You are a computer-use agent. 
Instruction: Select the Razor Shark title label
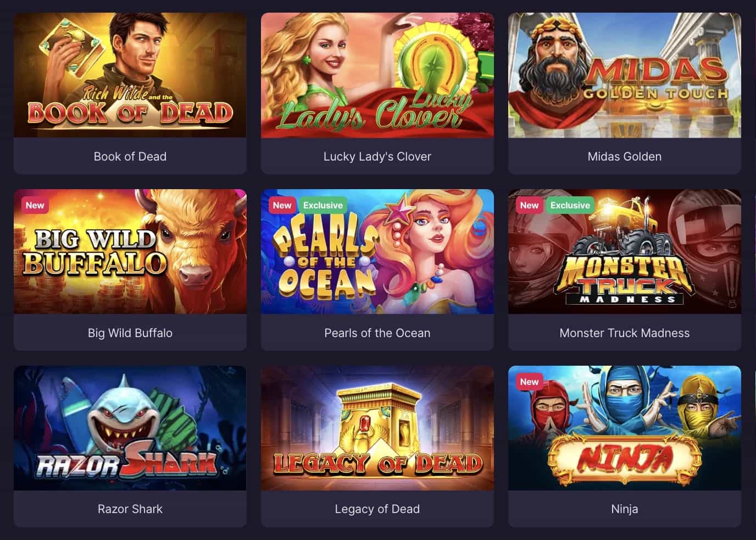tap(130, 509)
